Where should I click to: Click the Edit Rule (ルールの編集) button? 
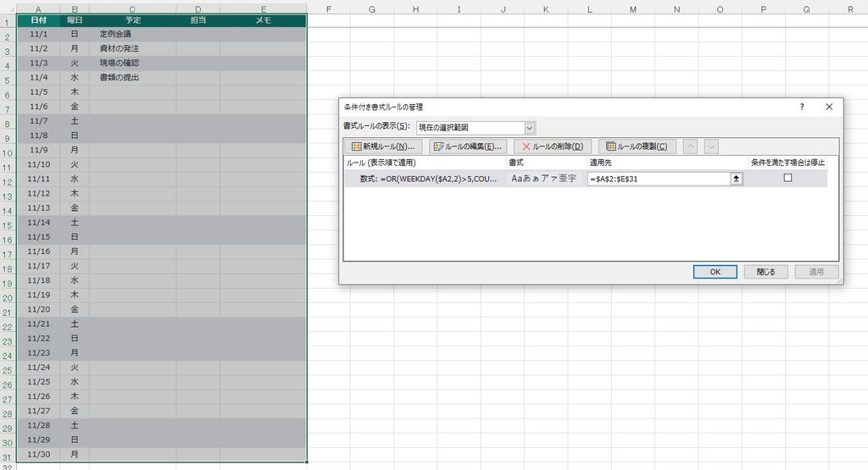468,147
